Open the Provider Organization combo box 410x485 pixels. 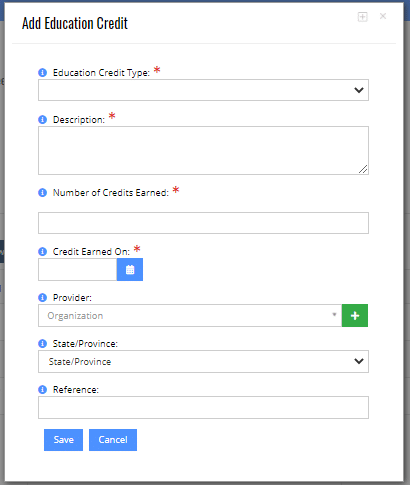(190, 315)
